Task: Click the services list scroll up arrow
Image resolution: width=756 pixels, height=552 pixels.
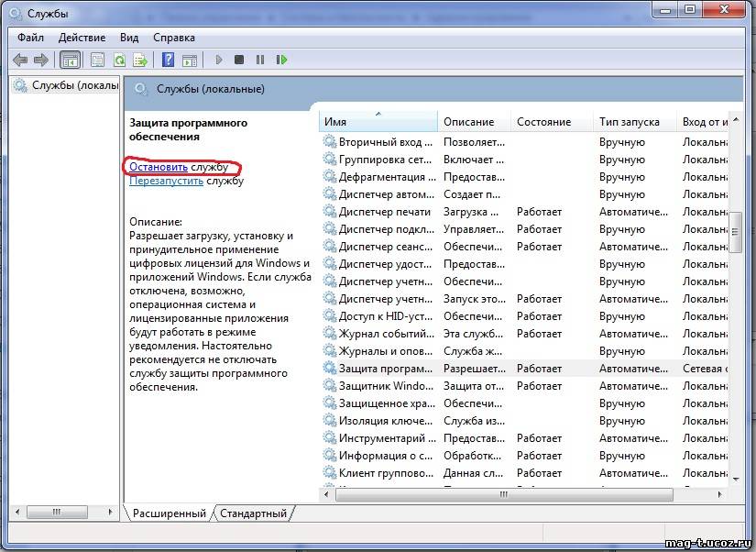Action: coord(736,119)
